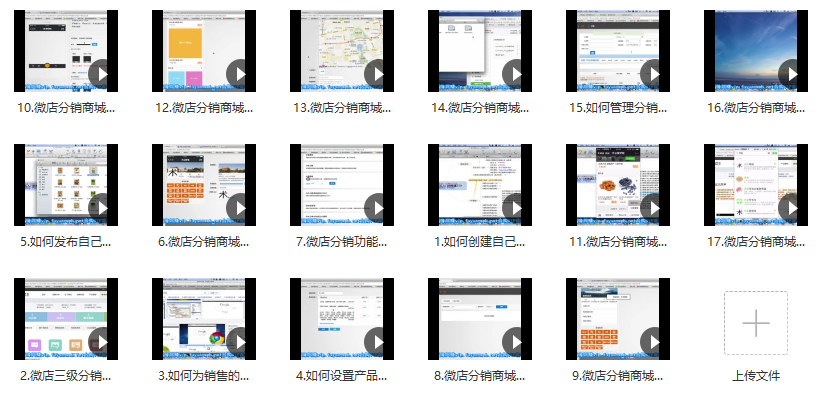Play video 9.微店分销商城
825x397 pixels.
[x=653, y=342]
